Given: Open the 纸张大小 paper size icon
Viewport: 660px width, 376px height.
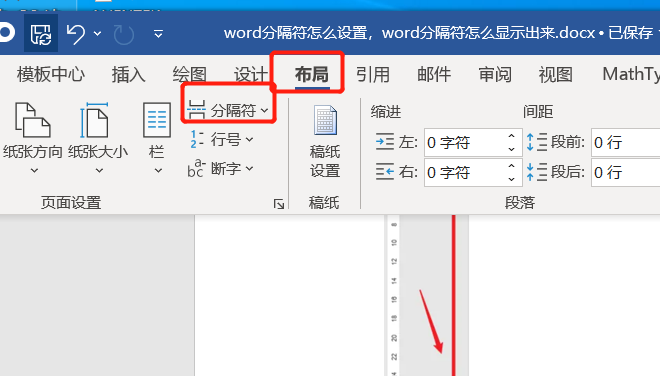Looking at the screenshot, I should pyautogui.click(x=95, y=120).
